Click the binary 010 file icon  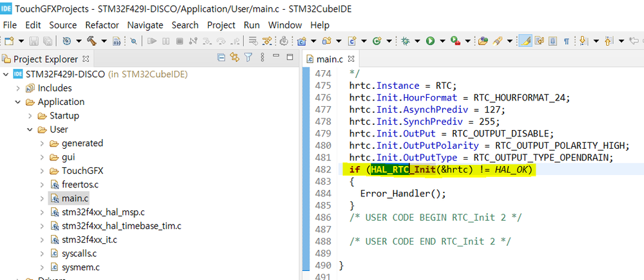117,41
